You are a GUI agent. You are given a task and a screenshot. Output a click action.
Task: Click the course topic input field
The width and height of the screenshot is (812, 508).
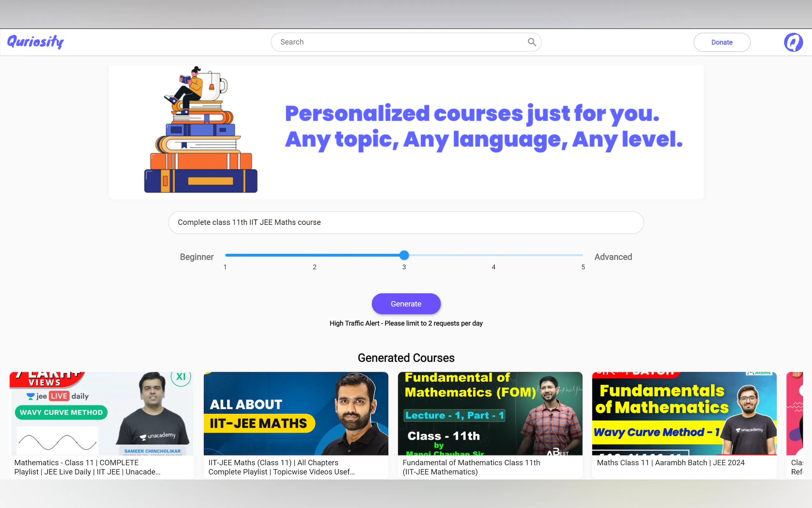[x=406, y=222]
